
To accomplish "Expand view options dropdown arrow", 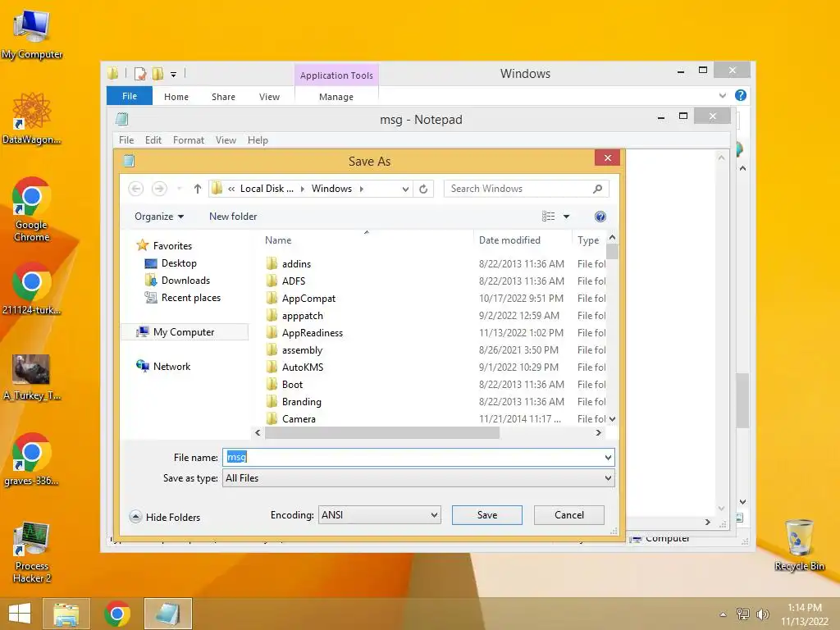I will pyautogui.click(x=566, y=217).
